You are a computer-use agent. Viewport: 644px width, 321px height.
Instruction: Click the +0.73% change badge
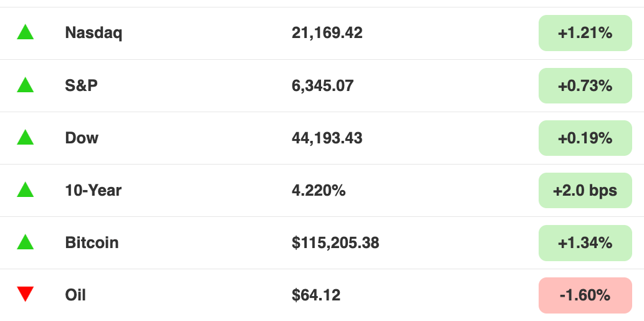point(585,85)
